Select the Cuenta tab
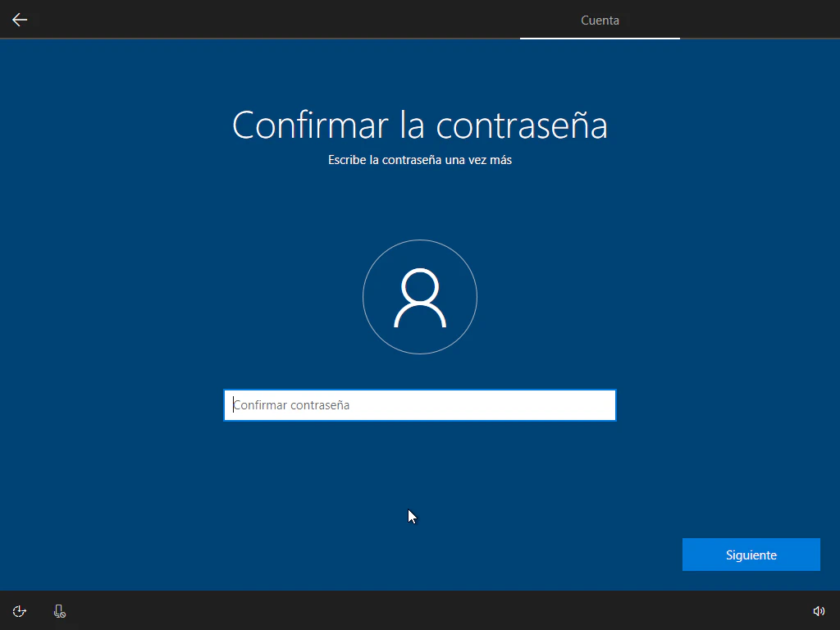This screenshot has width=840, height=630. [x=600, y=20]
